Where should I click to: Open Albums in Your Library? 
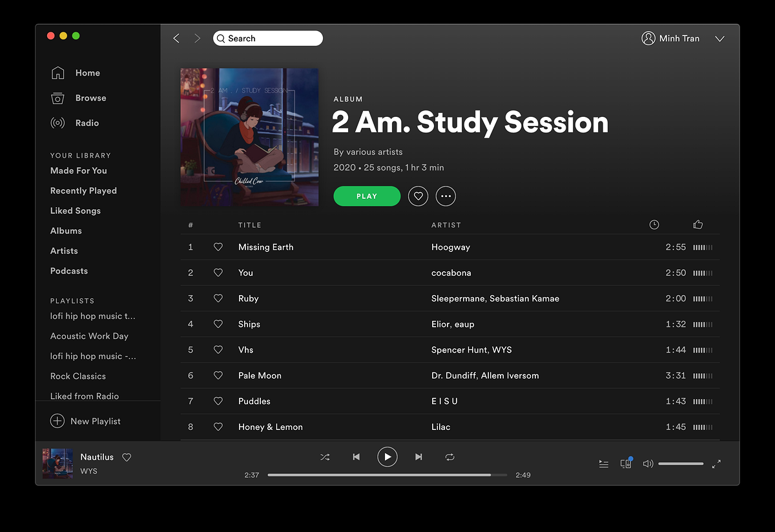66,230
